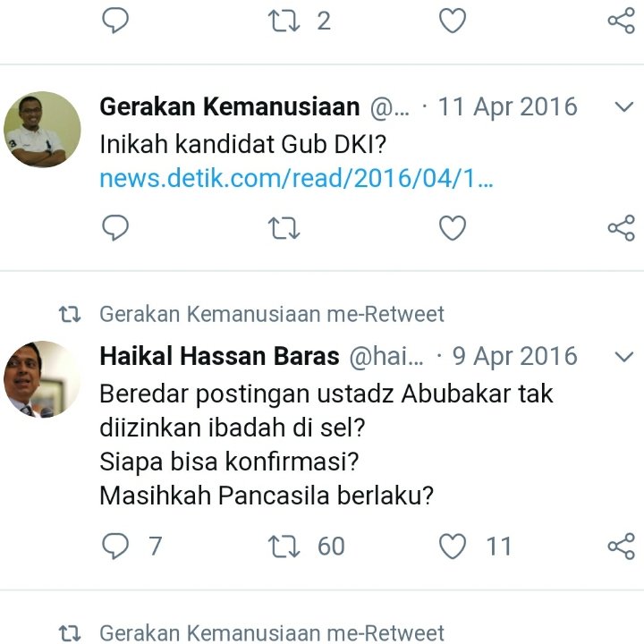
Task: Reply to Haikal Hassan Baras tweet with 7 replies
Action: pyautogui.click(x=115, y=546)
